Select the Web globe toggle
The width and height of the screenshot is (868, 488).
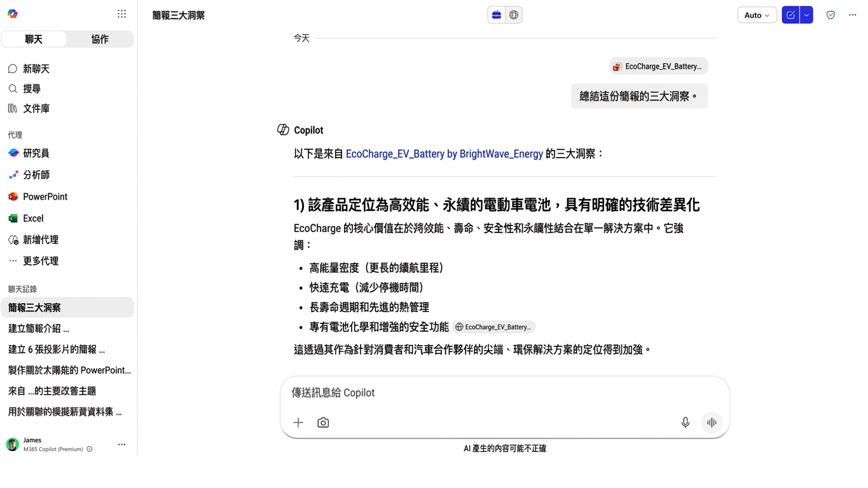pos(514,15)
